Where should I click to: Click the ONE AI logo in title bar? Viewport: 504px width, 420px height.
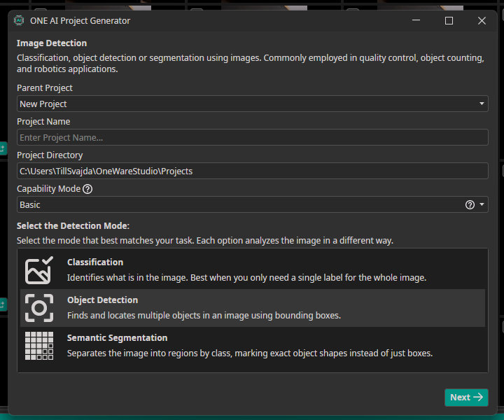pos(19,20)
